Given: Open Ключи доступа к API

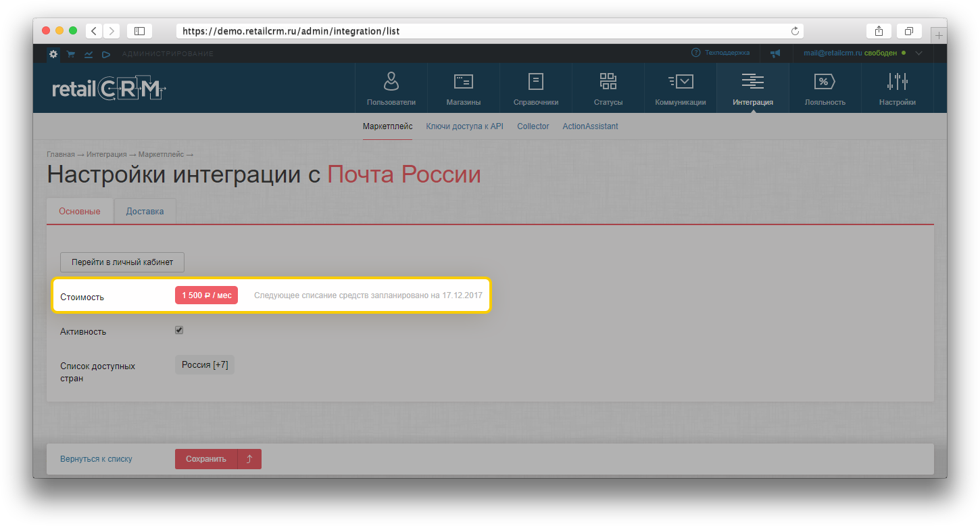Looking at the screenshot, I should (x=465, y=126).
